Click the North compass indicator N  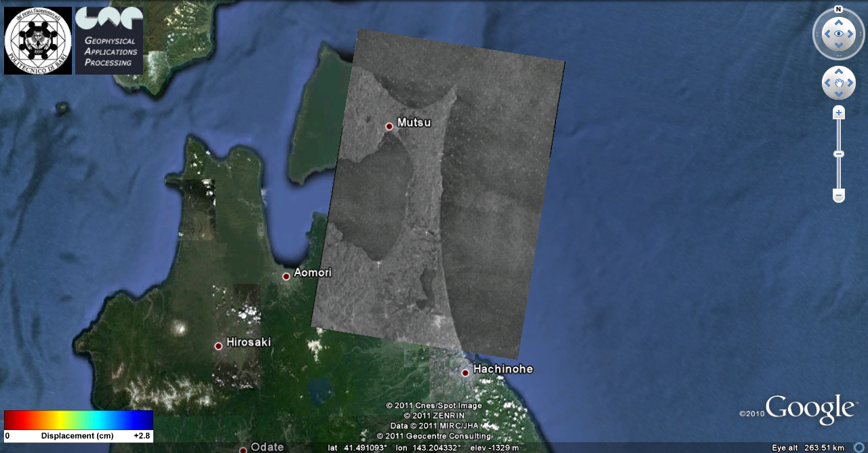coord(839,9)
